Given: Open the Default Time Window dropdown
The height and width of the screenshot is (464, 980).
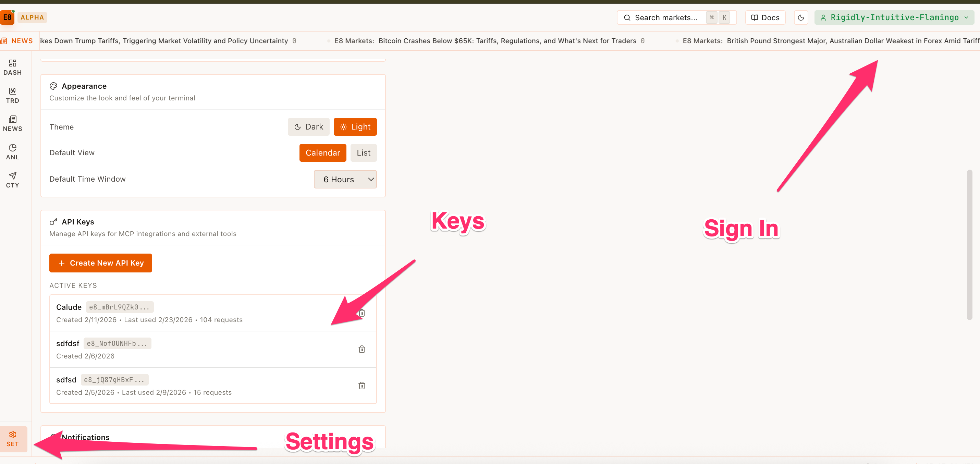Looking at the screenshot, I should [x=345, y=179].
